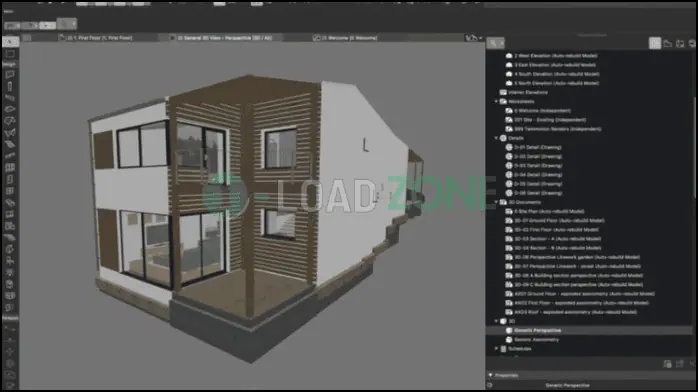Open 'E Site Plan' 3D document
The image size is (698, 392).
tap(549, 211)
